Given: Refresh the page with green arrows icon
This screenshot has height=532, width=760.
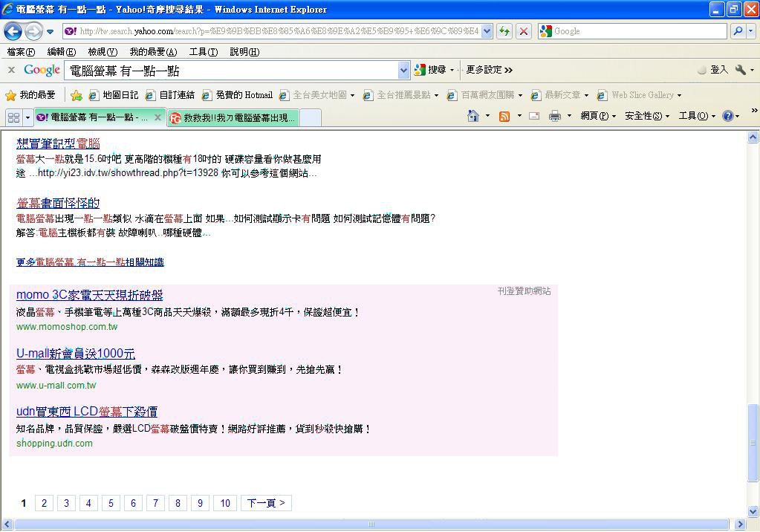Looking at the screenshot, I should coord(504,31).
